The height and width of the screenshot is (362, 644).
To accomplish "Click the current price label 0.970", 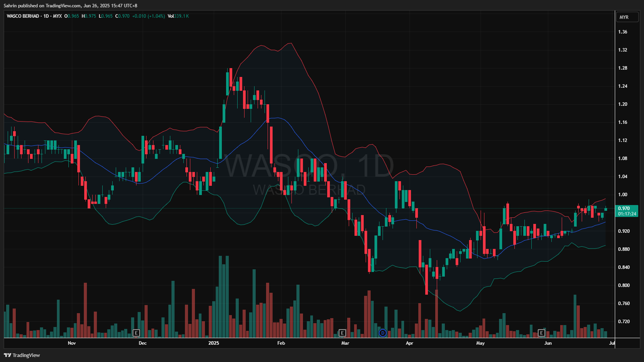I will click(x=624, y=209).
